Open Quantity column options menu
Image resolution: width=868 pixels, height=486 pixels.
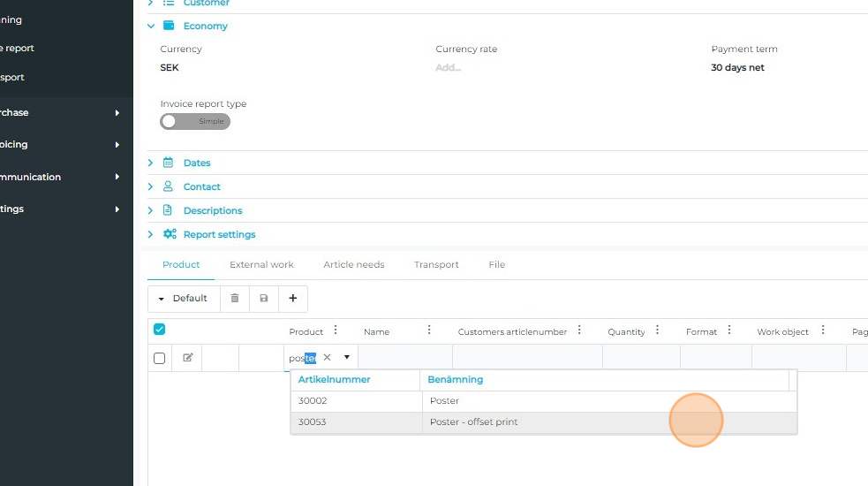pyautogui.click(x=657, y=331)
